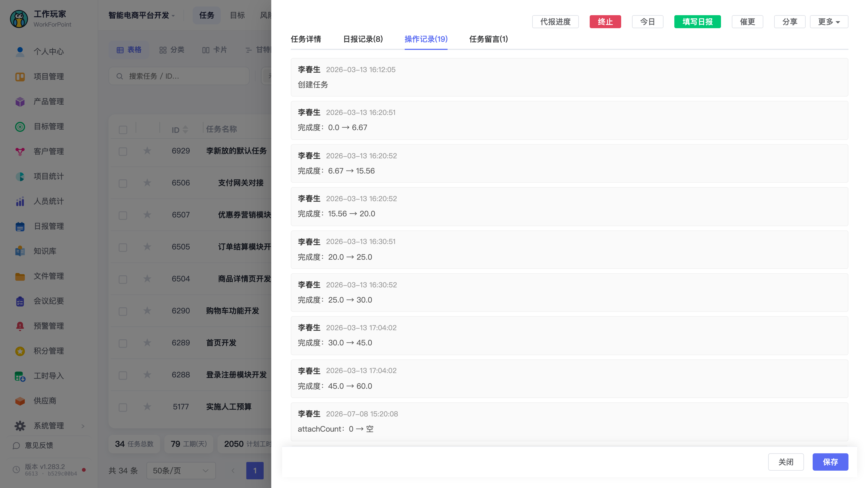Open 客户管理 sidebar icon
Image resolution: width=868 pixels, height=488 pixels.
tap(20, 151)
